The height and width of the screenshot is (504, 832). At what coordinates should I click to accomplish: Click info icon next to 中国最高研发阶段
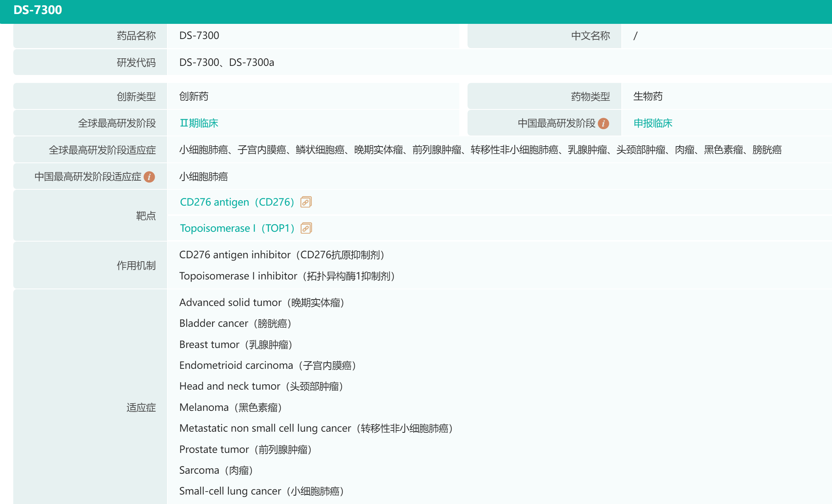tap(603, 123)
